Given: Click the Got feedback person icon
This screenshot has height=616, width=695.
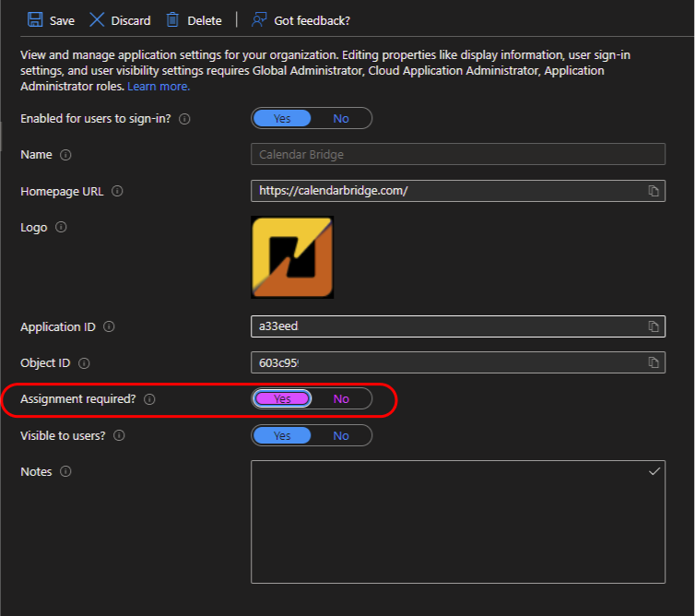Looking at the screenshot, I should point(259,20).
